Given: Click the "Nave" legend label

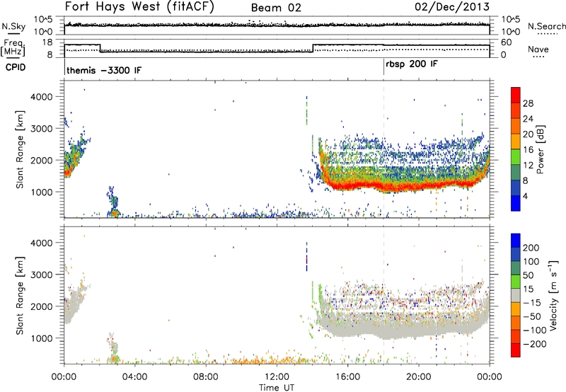Looking at the screenshot, I should pyautogui.click(x=538, y=49).
